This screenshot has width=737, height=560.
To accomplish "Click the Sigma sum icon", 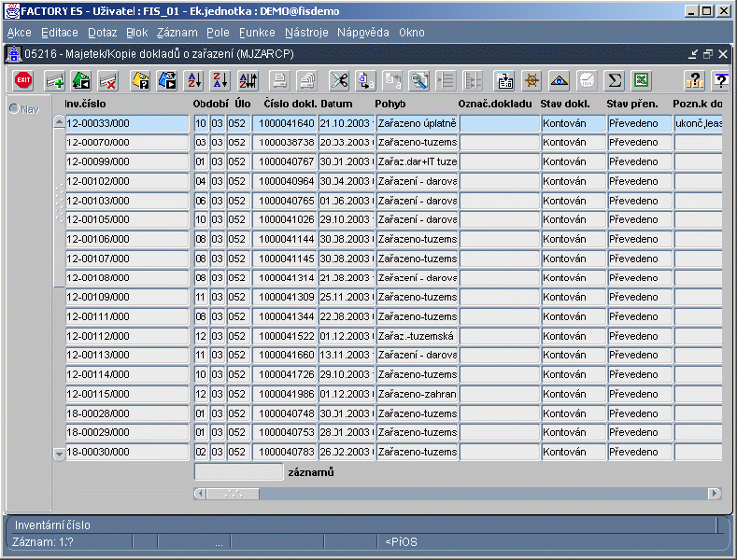I will 615,80.
